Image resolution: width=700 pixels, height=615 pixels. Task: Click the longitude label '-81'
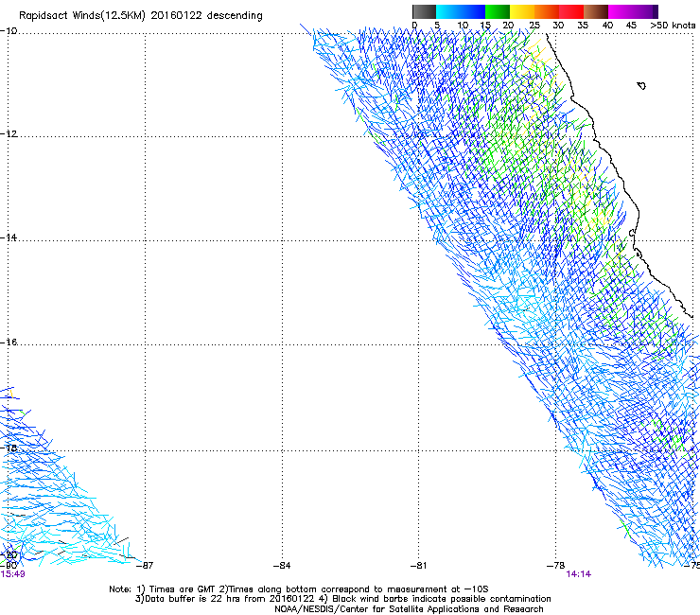pos(418,566)
